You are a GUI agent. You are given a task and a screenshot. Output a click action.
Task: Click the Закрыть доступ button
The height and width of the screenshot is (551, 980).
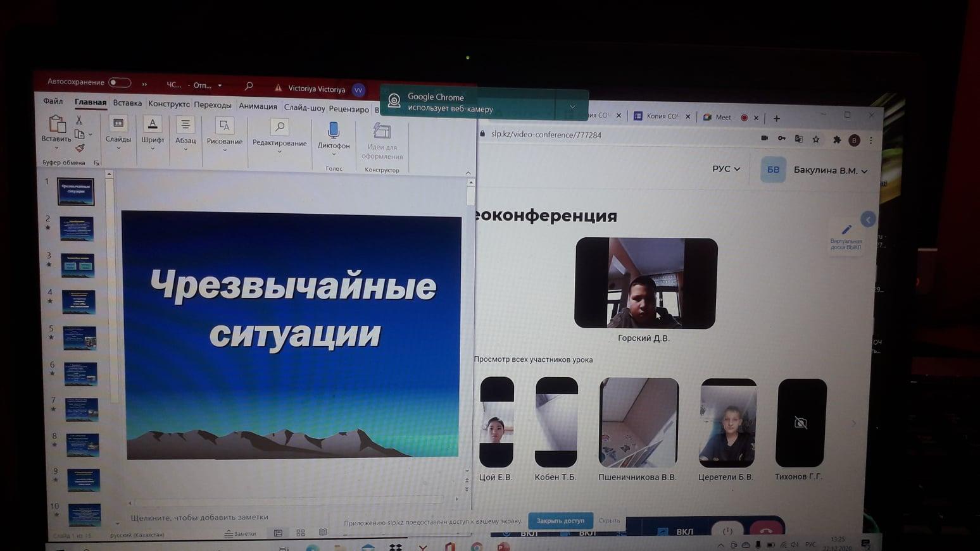pyautogui.click(x=560, y=521)
